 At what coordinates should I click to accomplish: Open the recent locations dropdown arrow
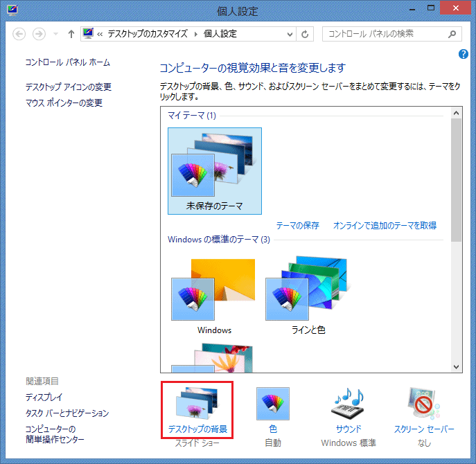coord(55,34)
